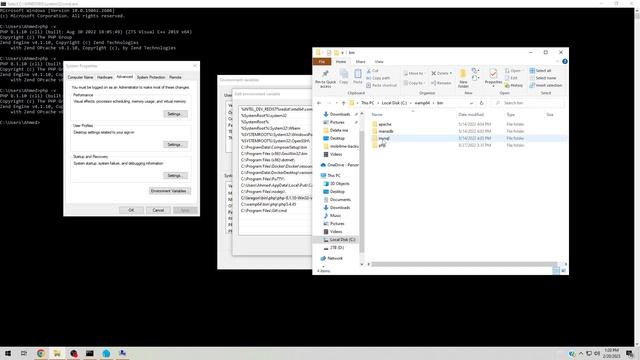
Task: Open the Easy access dropdown
Action: point(475,78)
